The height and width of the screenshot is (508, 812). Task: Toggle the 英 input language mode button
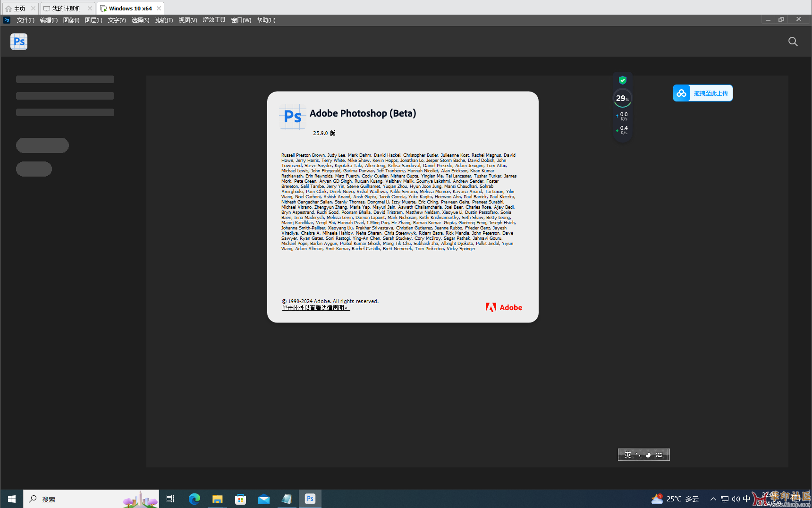[627, 455]
